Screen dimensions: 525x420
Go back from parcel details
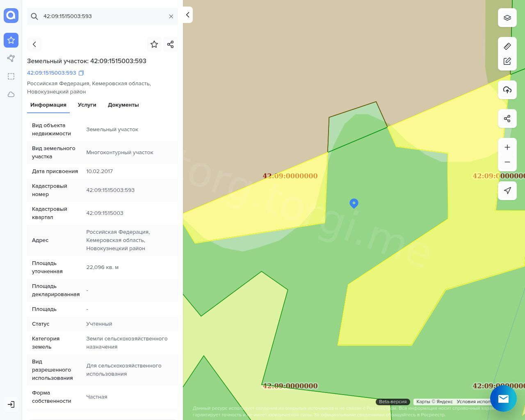click(34, 44)
